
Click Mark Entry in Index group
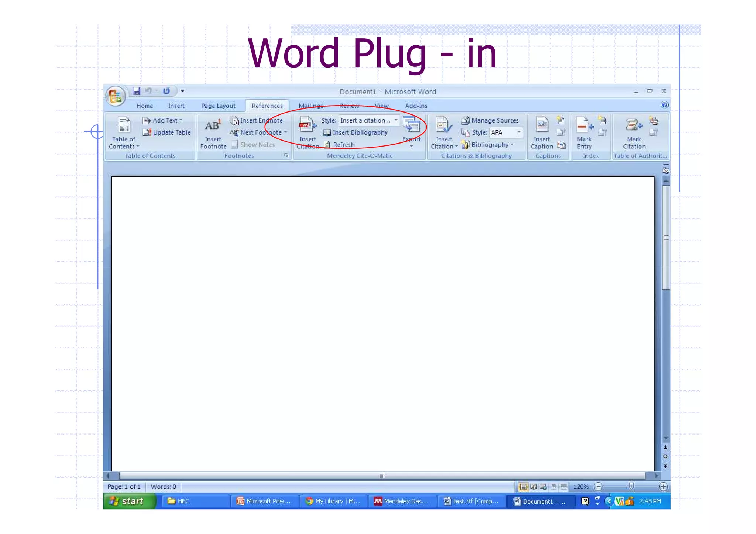[584, 133]
